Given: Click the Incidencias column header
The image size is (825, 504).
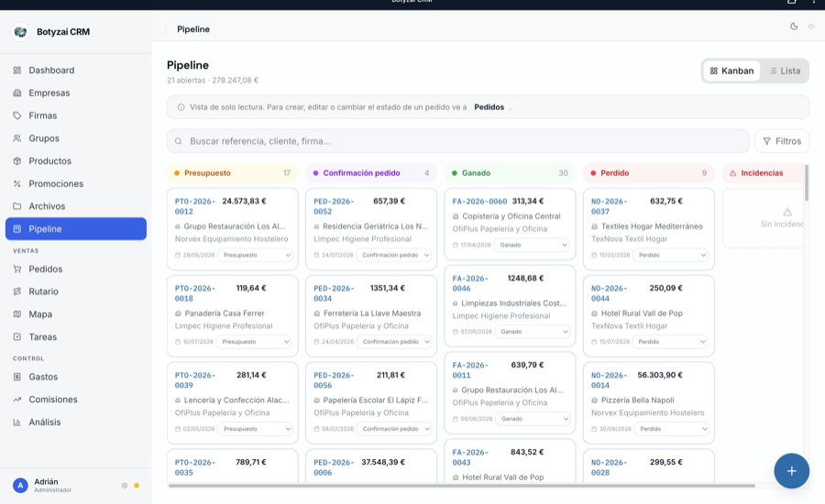Looking at the screenshot, I should tap(764, 172).
